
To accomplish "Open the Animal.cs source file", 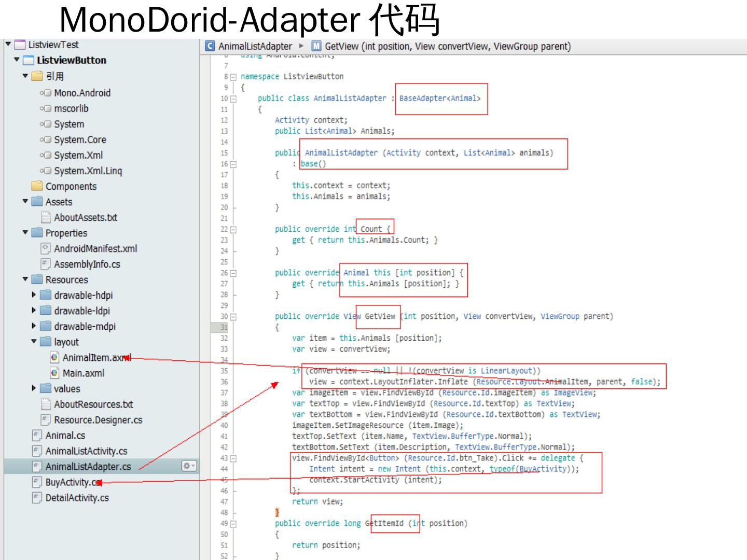I will [x=65, y=435].
